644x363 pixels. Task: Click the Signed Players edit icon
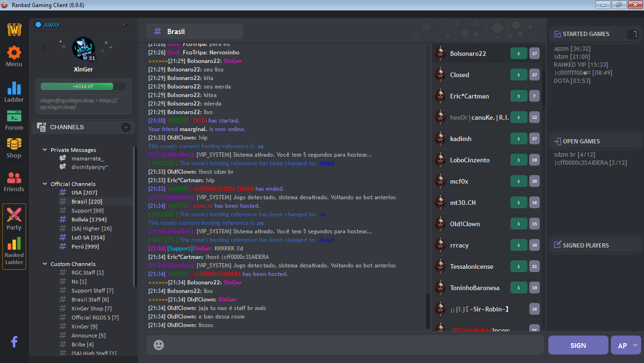pyautogui.click(x=557, y=245)
